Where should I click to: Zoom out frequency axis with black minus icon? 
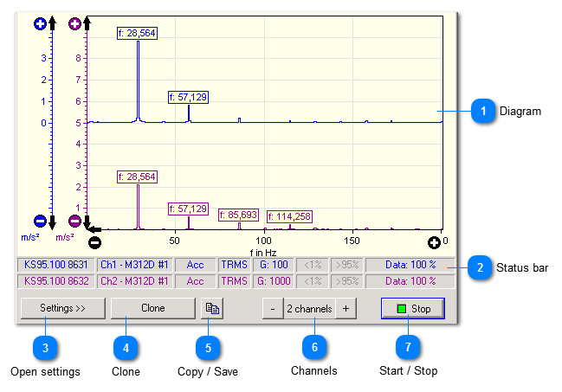click(95, 241)
